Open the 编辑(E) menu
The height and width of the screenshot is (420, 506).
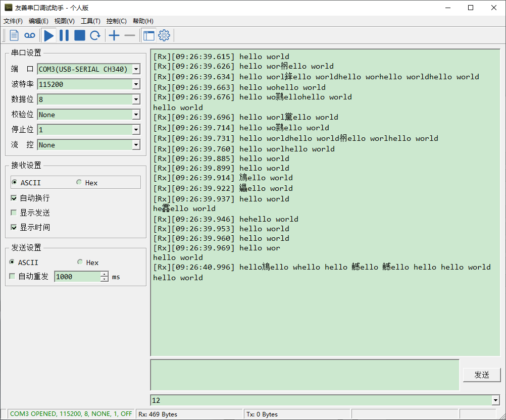(38, 21)
